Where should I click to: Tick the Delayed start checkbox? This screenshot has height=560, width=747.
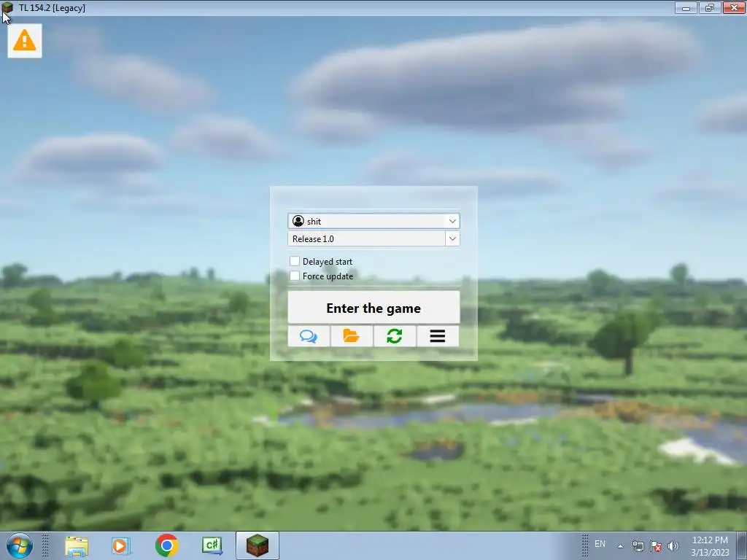click(295, 262)
